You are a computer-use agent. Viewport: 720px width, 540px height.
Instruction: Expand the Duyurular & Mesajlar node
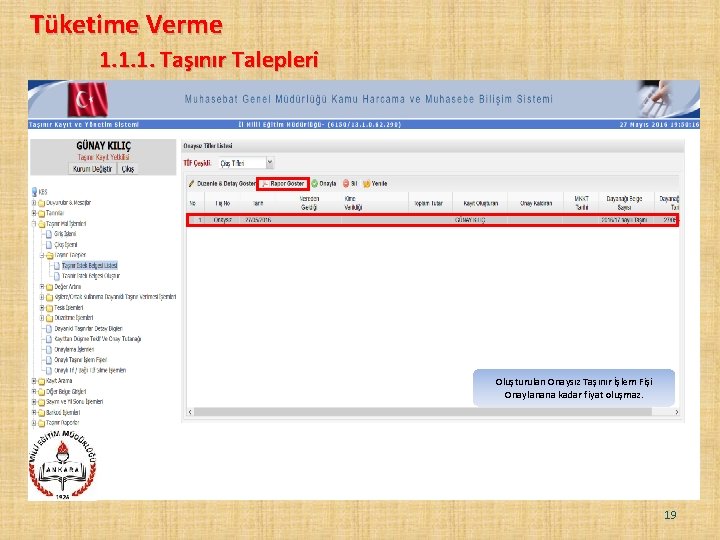click(34, 202)
